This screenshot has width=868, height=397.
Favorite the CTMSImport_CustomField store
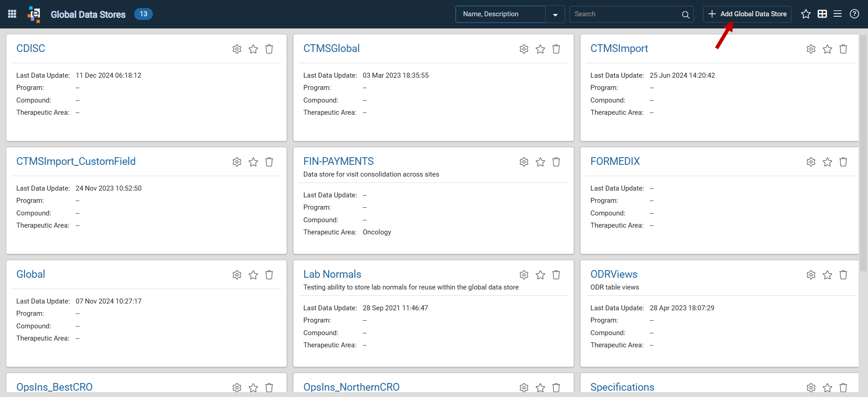click(253, 162)
